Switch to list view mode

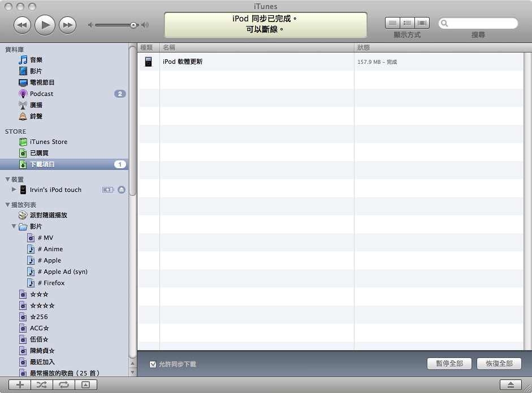(392, 23)
